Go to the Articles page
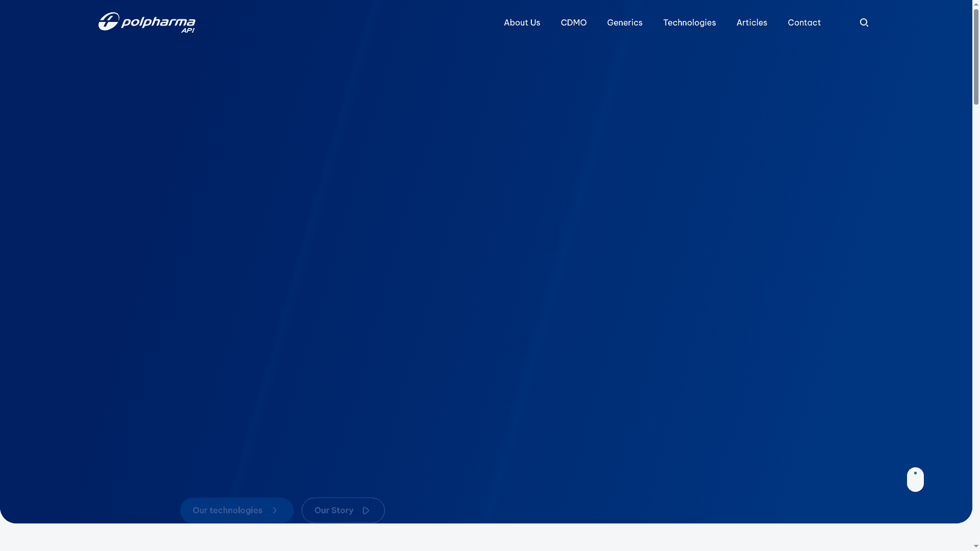 click(x=751, y=22)
